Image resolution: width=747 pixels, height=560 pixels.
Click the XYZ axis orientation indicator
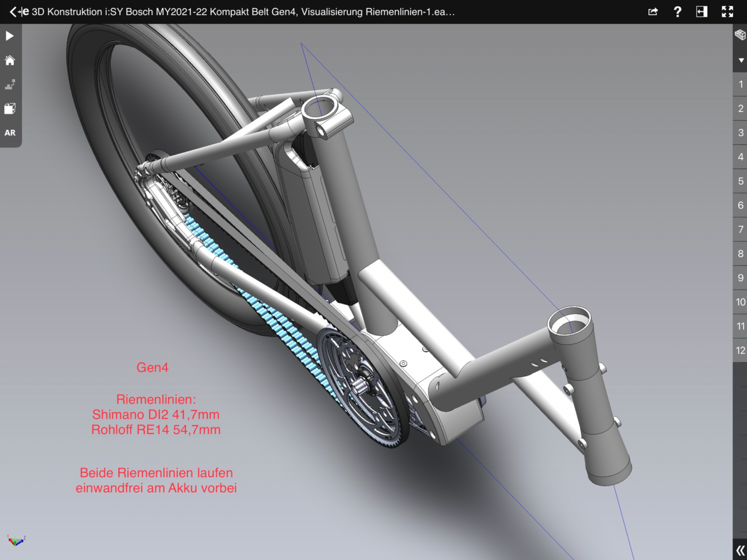tap(16, 540)
